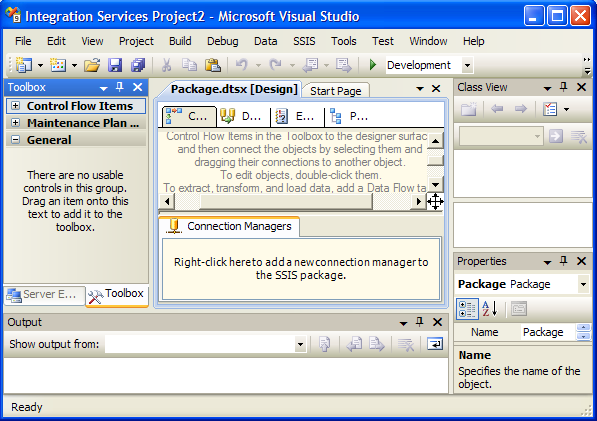
Task: Click the designer horizontal scrollbar left arrow
Action: pyautogui.click(x=167, y=201)
